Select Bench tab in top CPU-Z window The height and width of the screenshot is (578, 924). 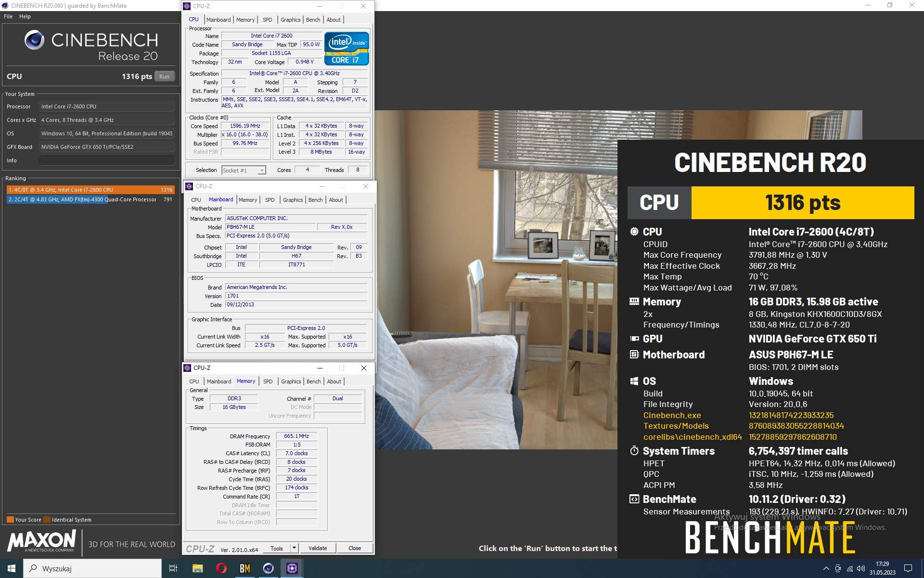tap(313, 20)
